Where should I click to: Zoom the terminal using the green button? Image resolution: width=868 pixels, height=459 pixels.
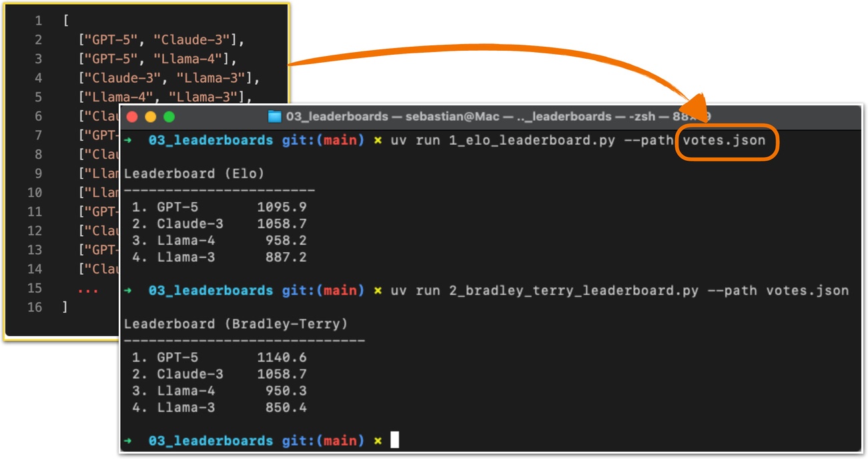[x=169, y=117]
